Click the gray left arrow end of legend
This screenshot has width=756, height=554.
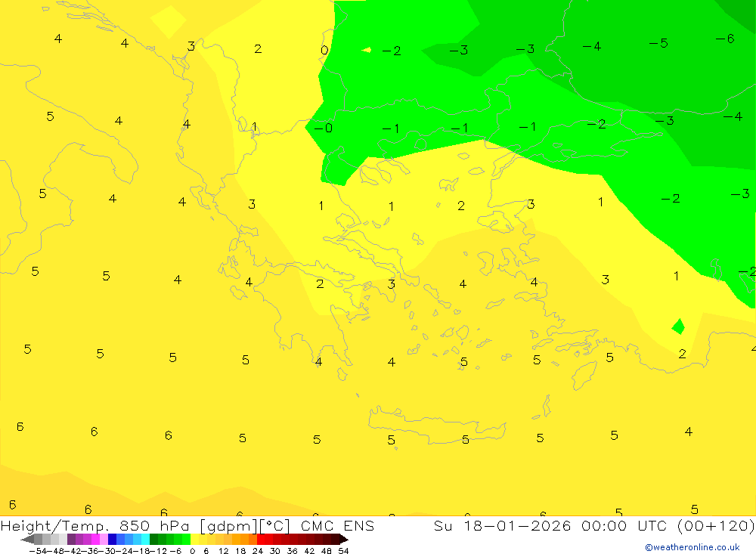tap(27, 539)
